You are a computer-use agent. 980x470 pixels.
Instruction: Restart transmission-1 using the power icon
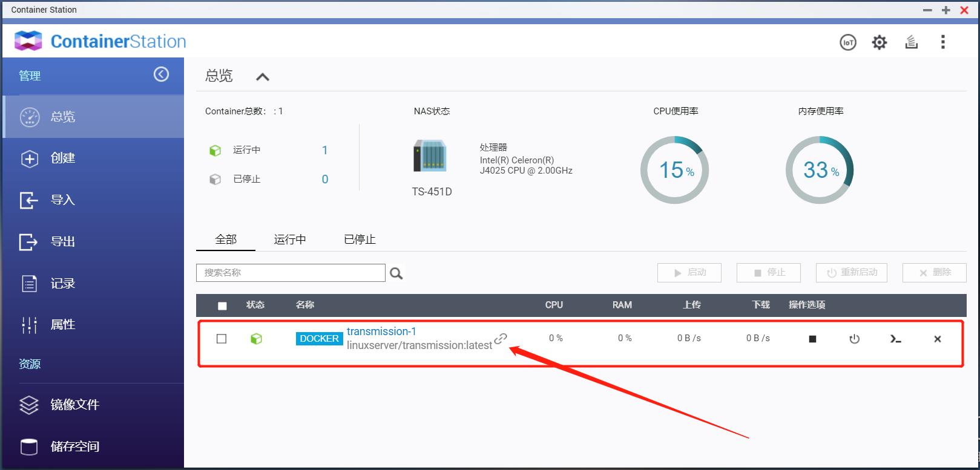pyautogui.click(x=854, y=339)
